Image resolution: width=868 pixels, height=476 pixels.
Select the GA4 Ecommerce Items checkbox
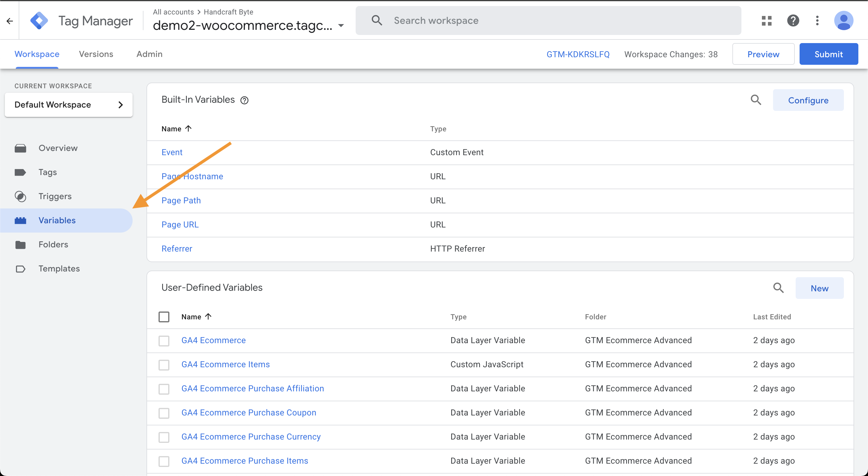164,365
